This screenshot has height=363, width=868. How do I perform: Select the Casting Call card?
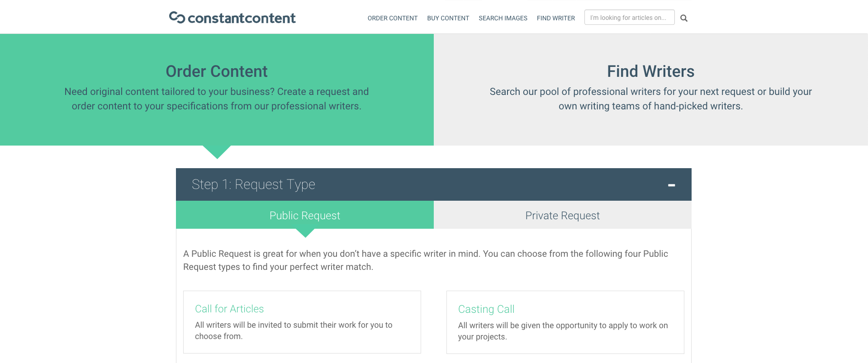coord(565,322)
